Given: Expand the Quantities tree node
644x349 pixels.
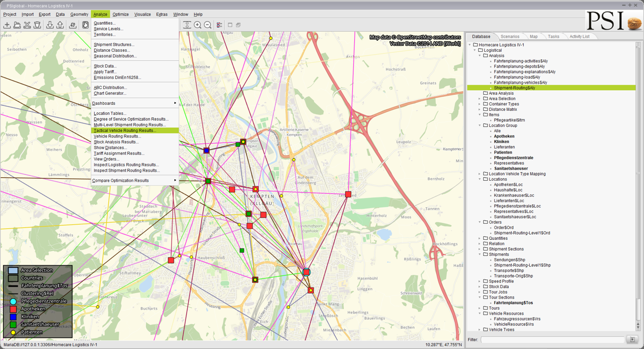Looking at the screenshot, I should tap(480, 238).
